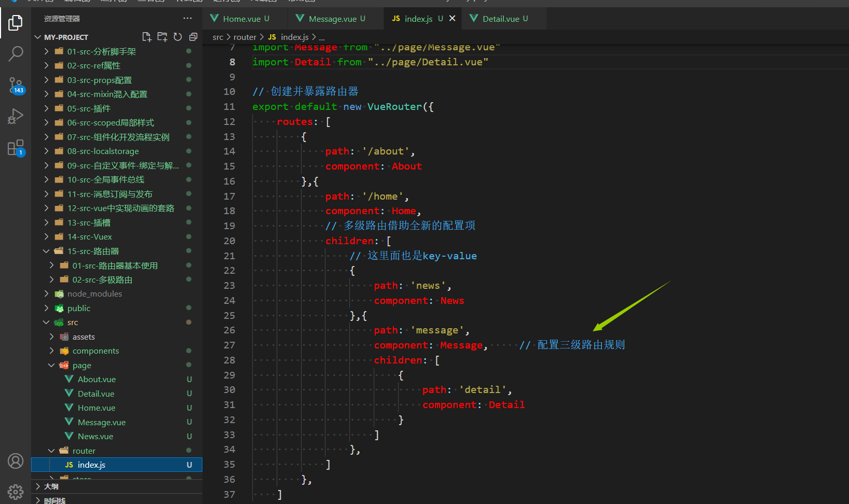Collapse the page folder
The width and height of the screenshot is (849, 504).
51,365
